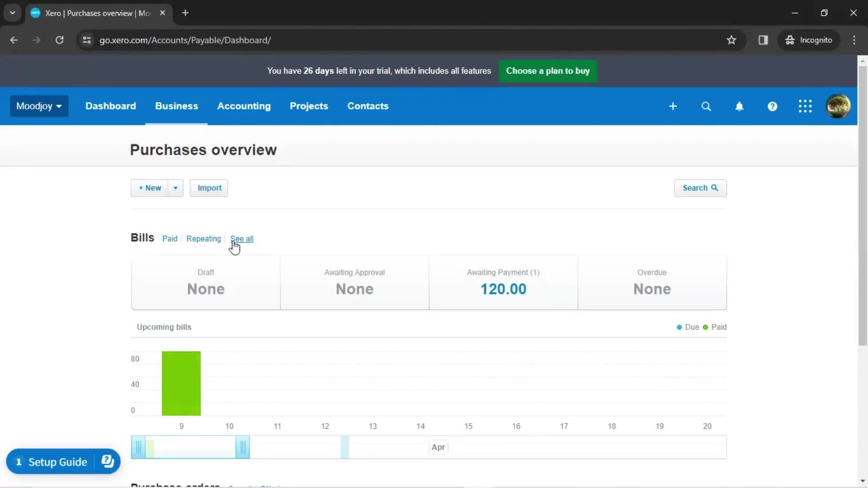Click the scrollbar down arrow
This screenshot has height=488, width=868.
tap(863, 482)
